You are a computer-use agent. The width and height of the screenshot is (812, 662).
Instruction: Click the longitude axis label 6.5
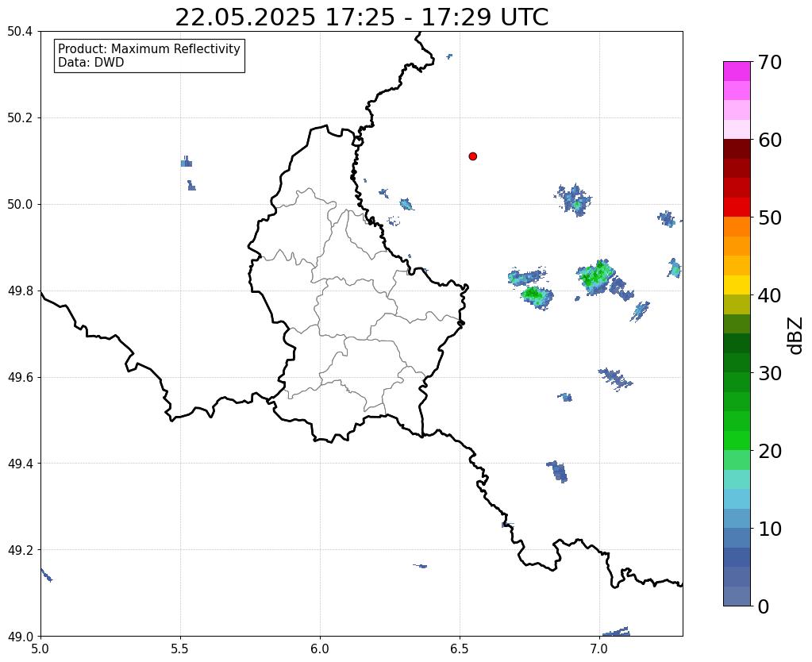[460, 649]
